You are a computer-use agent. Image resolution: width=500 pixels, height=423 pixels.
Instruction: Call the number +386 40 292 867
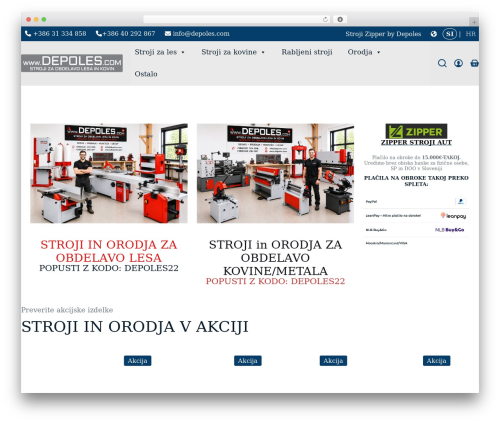coord(129,34)
